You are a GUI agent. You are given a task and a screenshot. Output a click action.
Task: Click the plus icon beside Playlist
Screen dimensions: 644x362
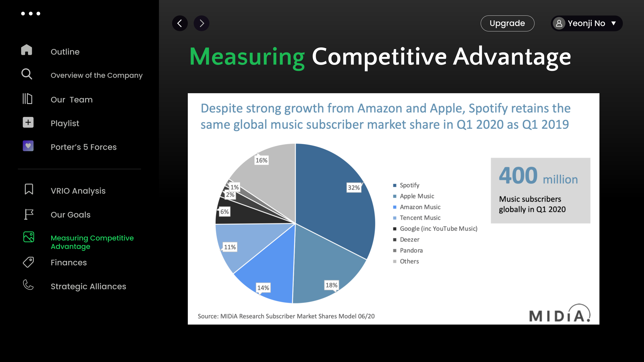28,122
